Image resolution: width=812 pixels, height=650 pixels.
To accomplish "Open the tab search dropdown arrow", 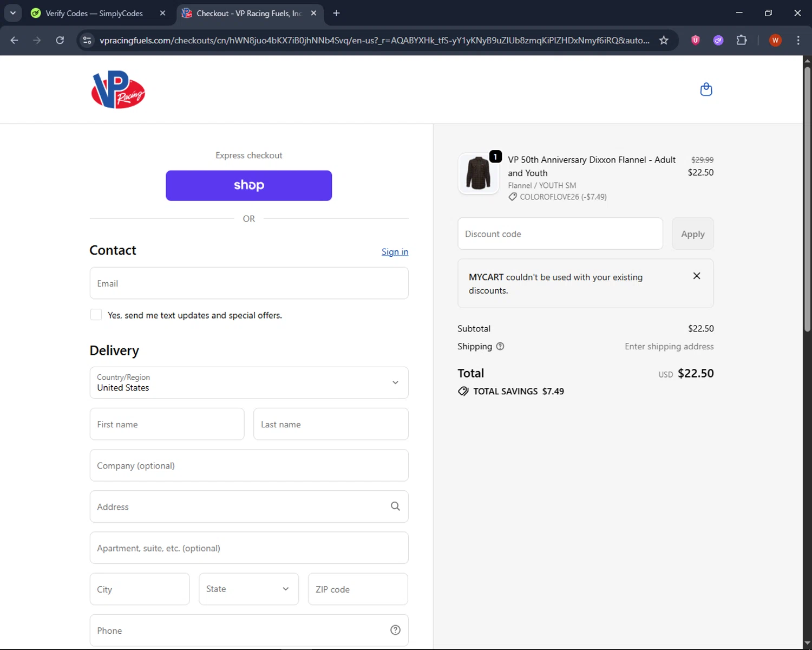I will tap(12, 13).
